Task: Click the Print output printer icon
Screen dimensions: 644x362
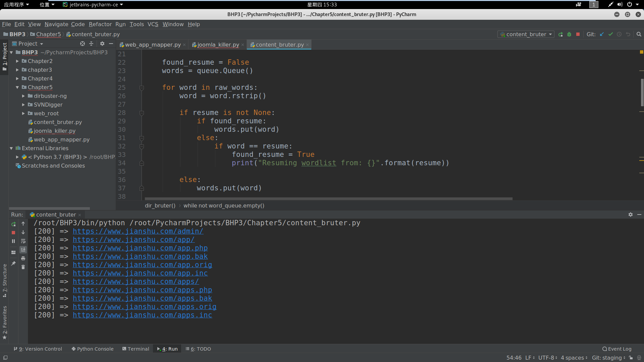Action: coord(23,258)
